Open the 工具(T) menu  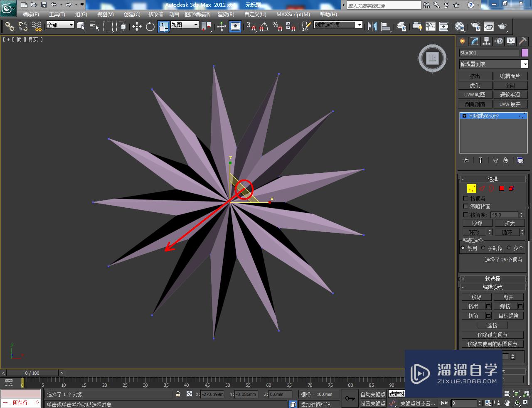(57, 14)
